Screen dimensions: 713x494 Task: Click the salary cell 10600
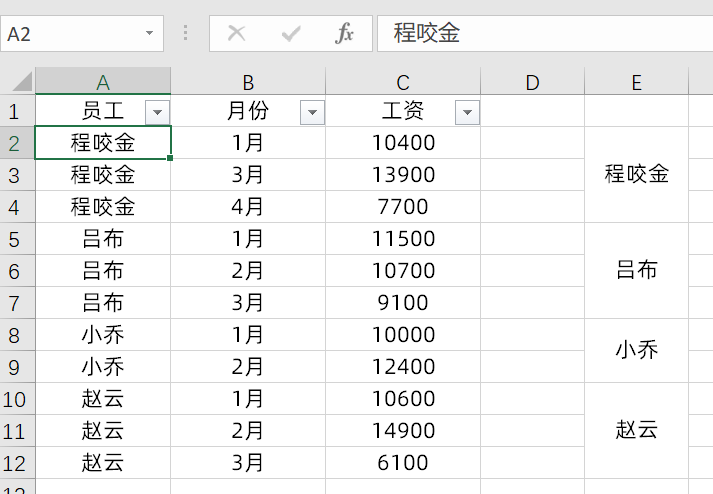[403, 399]
